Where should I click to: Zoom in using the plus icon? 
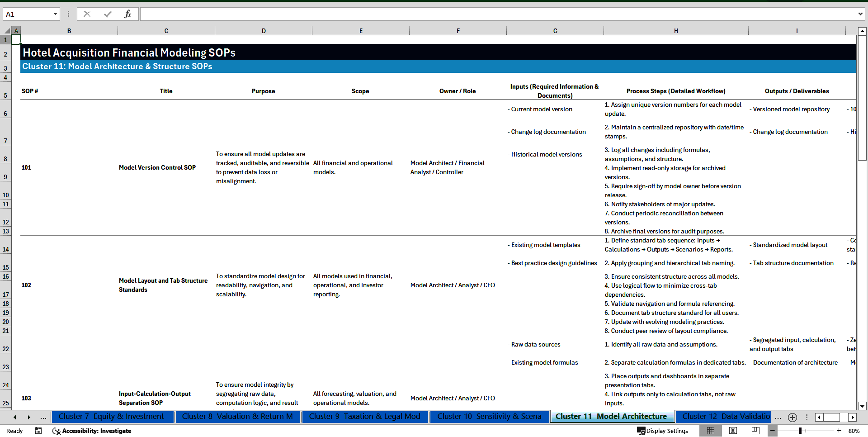pyautogui.click(x=840, y=431)
